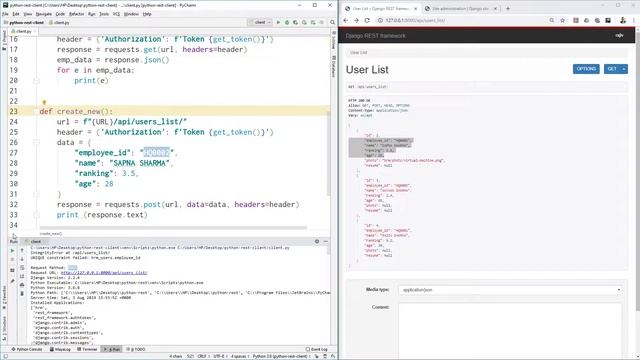Open the request URL link in Run output
640x360 pixels.
(x=104, y=273)
